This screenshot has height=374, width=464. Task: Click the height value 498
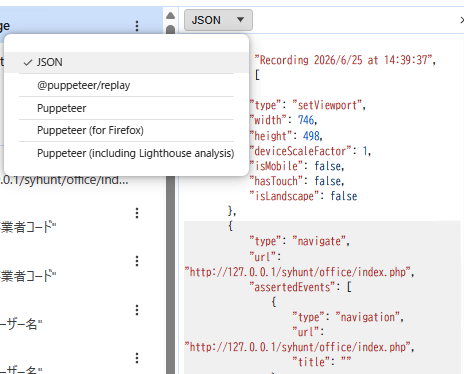pyautogui.click(x=311, y=136)
